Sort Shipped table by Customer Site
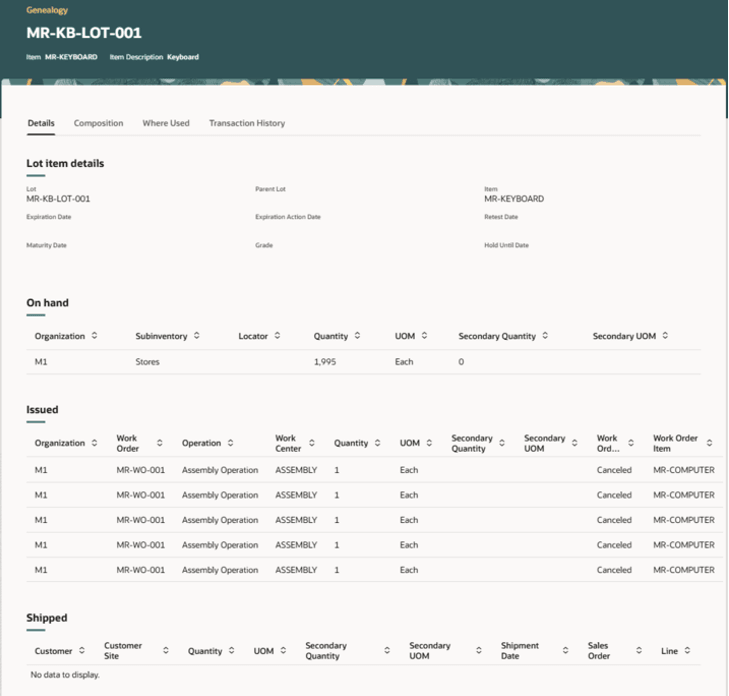This screenshot has width=729, height=696. tap(166, 650)
